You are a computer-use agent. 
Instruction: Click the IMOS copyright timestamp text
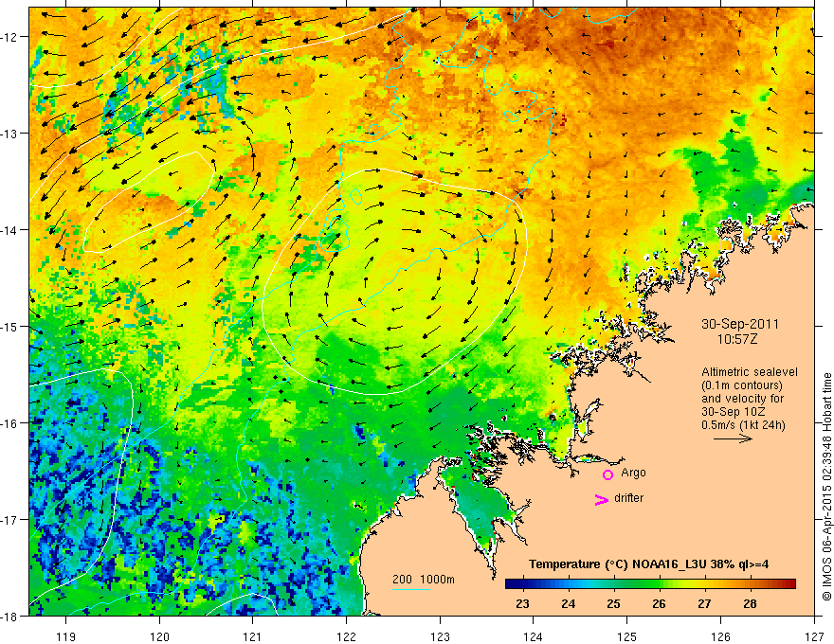(x=826, y=489)
